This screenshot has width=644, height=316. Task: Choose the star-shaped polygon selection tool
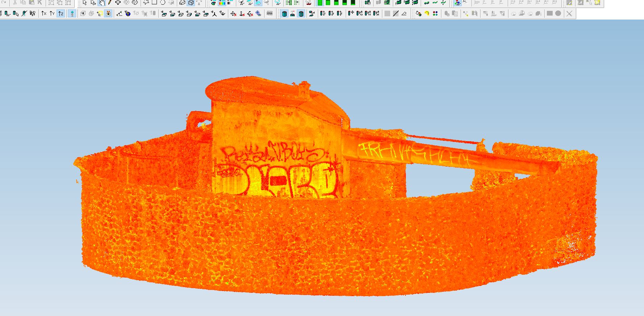tap(146, 3)
